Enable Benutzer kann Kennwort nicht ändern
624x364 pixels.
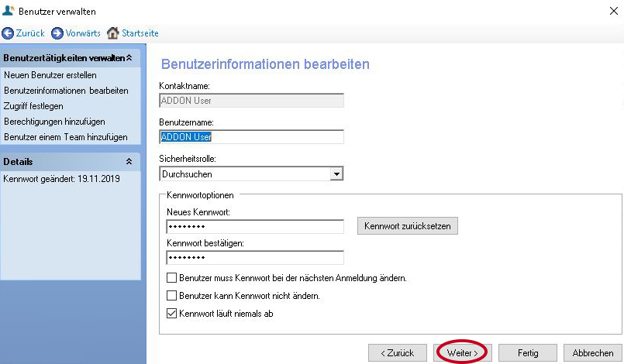171,296
